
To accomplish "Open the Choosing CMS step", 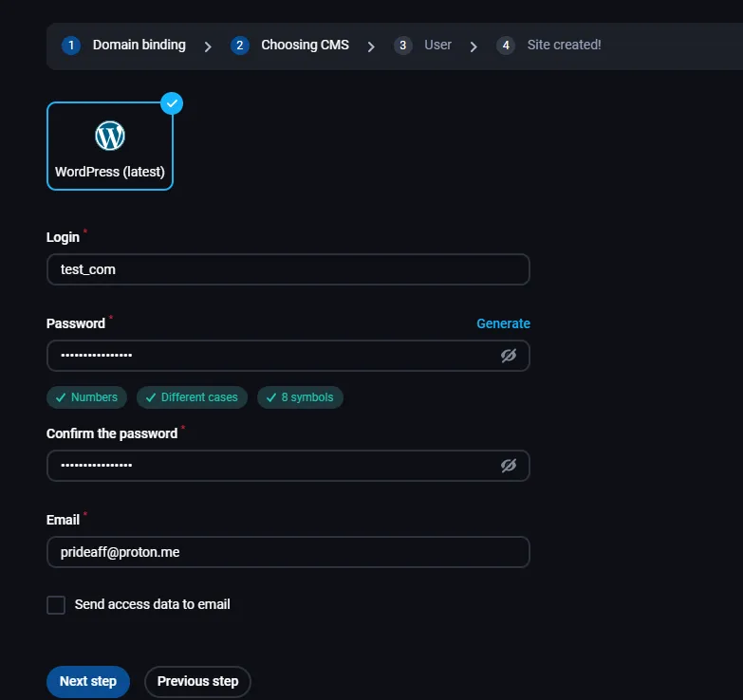I will click(306, 45).
